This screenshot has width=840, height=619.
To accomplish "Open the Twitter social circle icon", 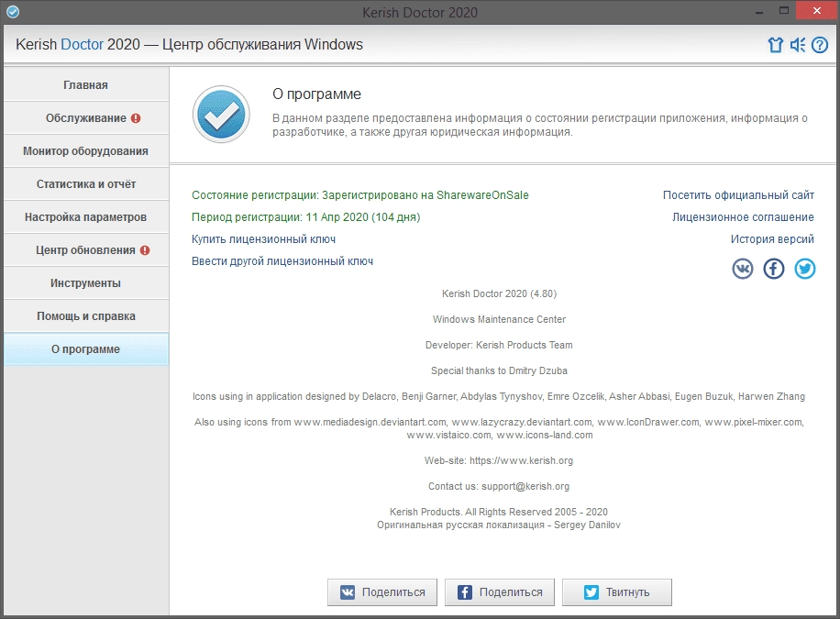I will coord(804,269).
